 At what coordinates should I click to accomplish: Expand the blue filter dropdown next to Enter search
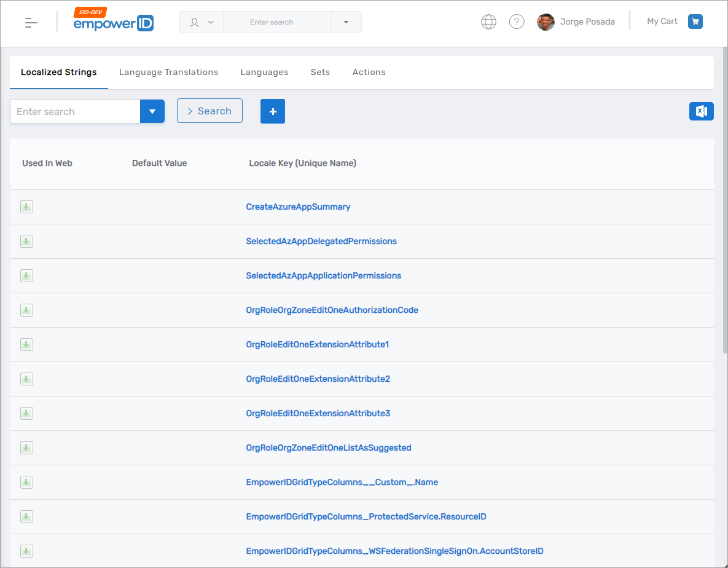(152, 111)
